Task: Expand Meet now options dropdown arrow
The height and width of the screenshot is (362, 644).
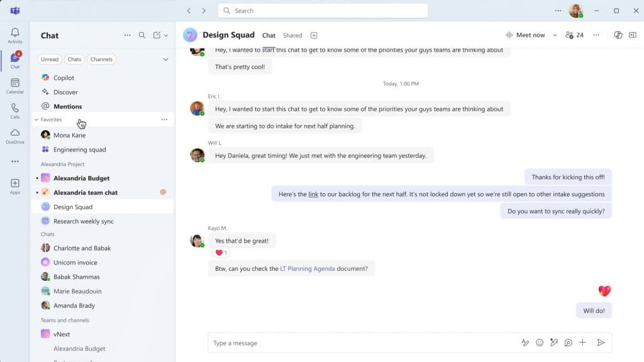Action: [555, 35]
